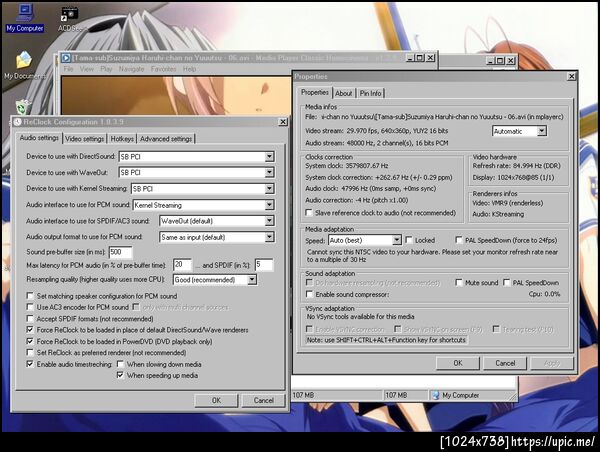Open the About tab in Properties

(x=344, y=93)
